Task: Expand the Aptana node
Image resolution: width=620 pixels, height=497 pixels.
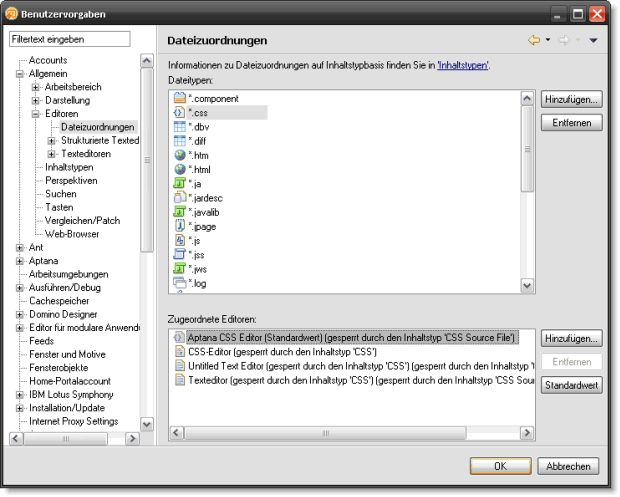Action: (x=19, y=261)
